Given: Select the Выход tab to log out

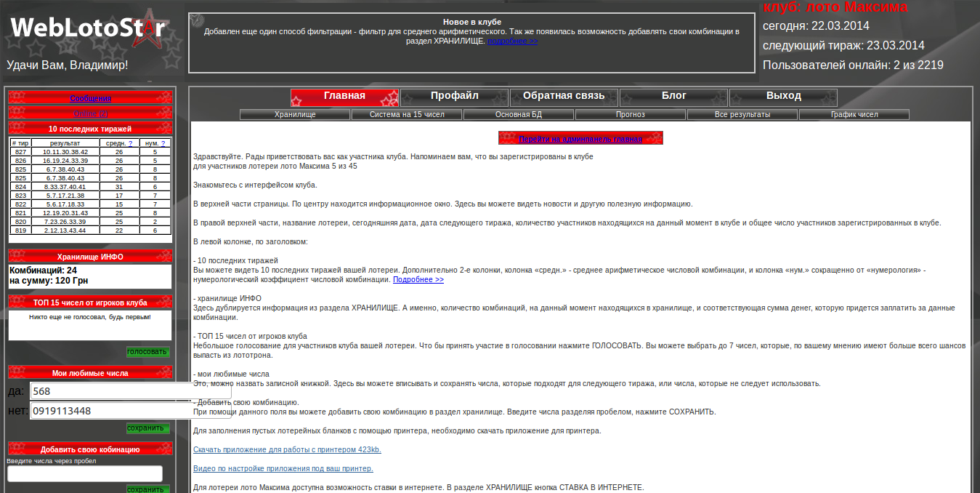Looking at the screenshot, I should (x=783, y=97).
